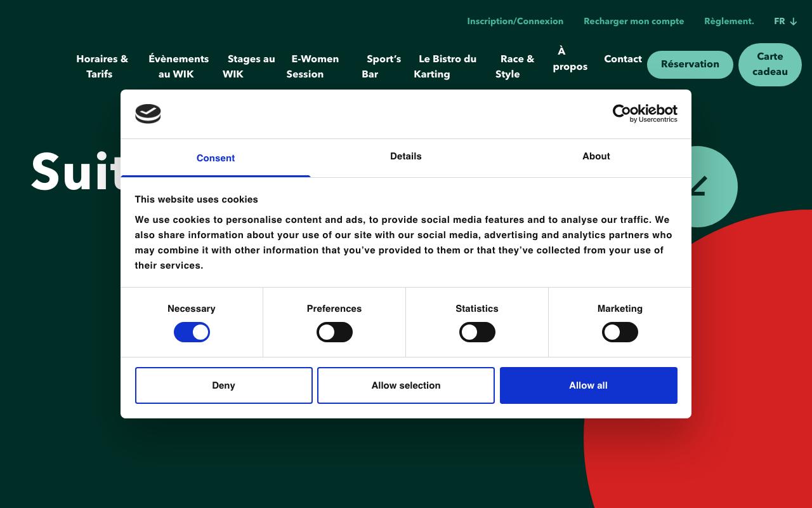The image size is (812, 508).
Task: Click the Recharger mon compte link
Action: [x=634, y=21]
